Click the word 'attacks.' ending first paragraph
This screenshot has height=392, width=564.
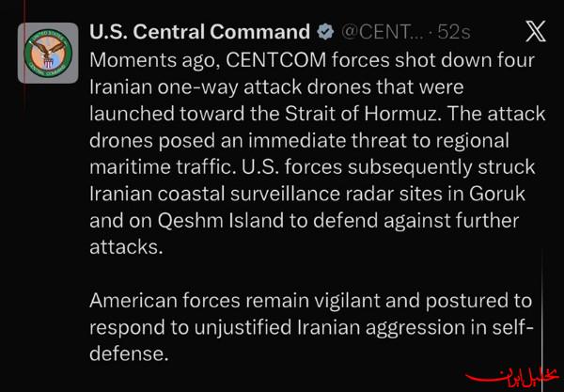click(126, 247)
